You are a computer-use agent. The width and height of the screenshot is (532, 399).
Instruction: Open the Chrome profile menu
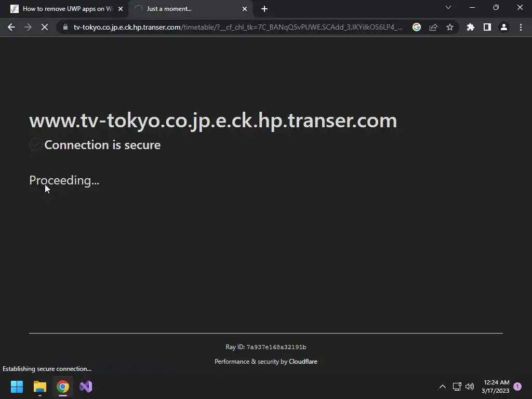tap(504, 27)
